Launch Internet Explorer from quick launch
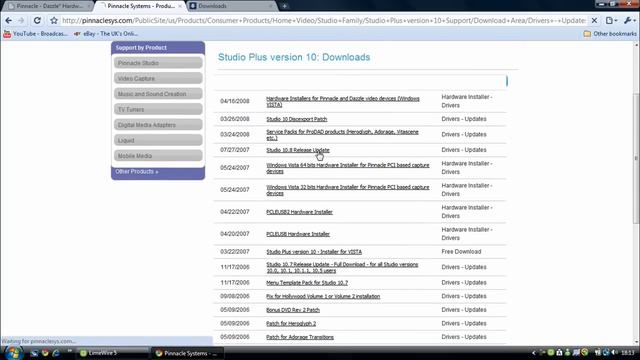This screenshot has height=360, width=640. [x=56, y=353]
